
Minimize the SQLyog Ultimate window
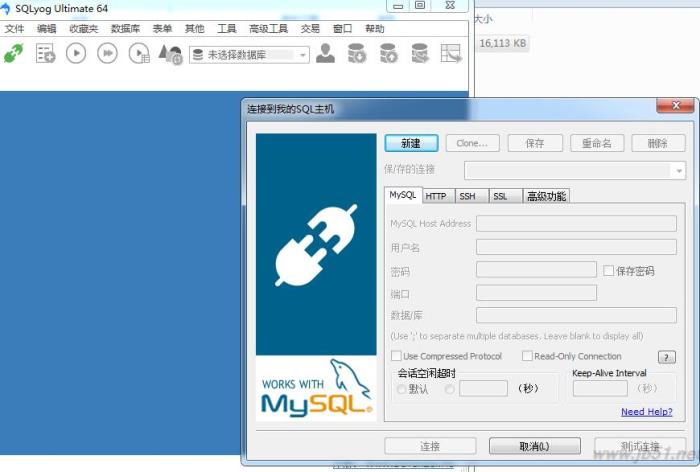(398, 5)
